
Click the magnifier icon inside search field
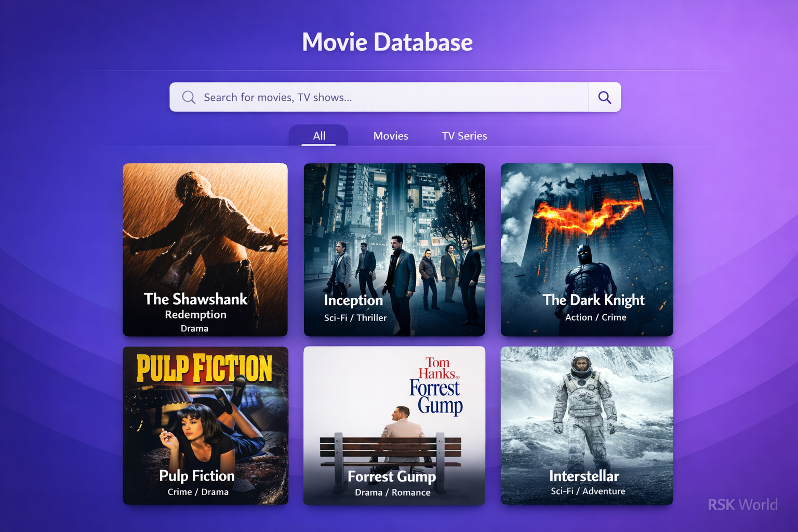pos(189,97)
